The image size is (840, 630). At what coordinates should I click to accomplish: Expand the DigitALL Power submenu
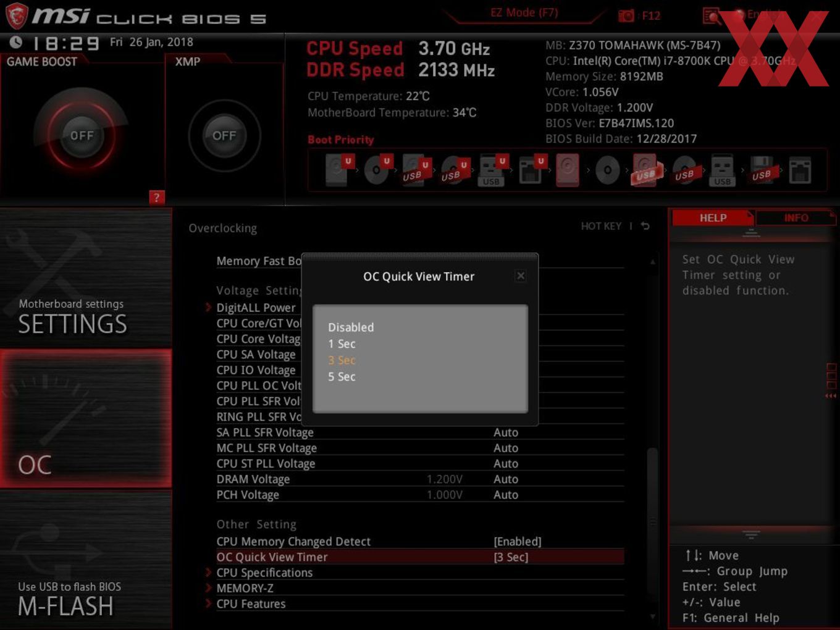[256, 308]
